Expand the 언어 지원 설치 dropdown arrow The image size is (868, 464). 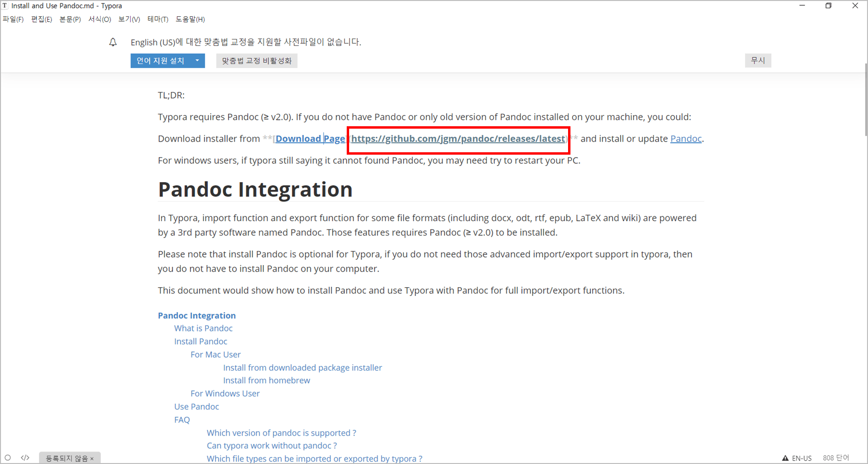pos(198,61)
